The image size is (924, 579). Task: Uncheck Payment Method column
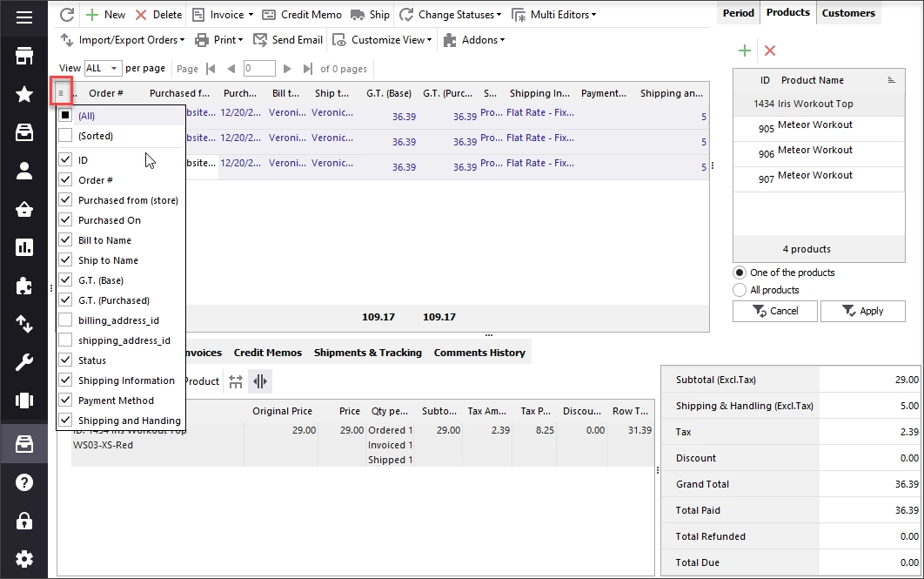pyautogui.click(x=65, y=401)
